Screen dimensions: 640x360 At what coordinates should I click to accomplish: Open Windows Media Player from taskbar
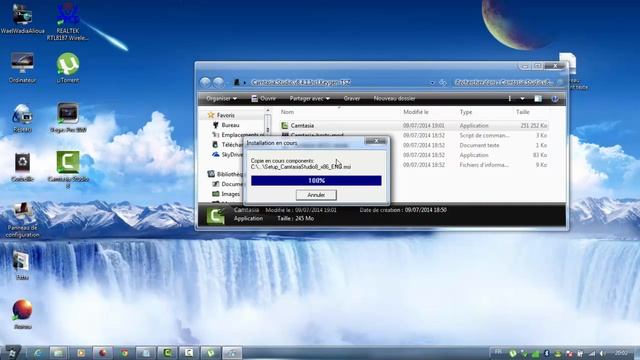coord(80,353)
